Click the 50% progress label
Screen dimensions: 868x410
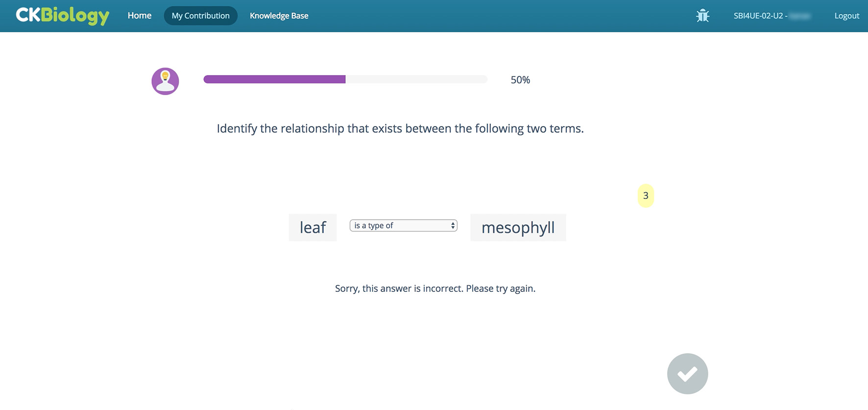pos(520,80)
